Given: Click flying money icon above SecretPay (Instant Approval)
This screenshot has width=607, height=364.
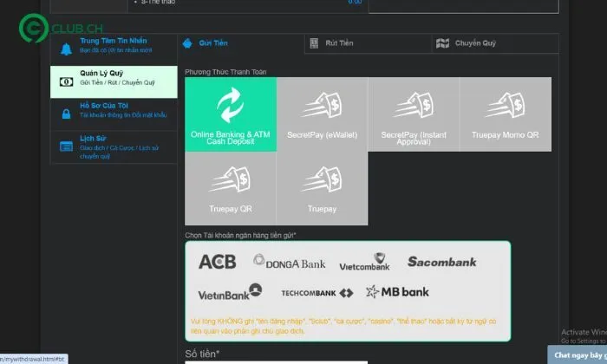Looking at the screenshot, I should click(x=414, y=105).
